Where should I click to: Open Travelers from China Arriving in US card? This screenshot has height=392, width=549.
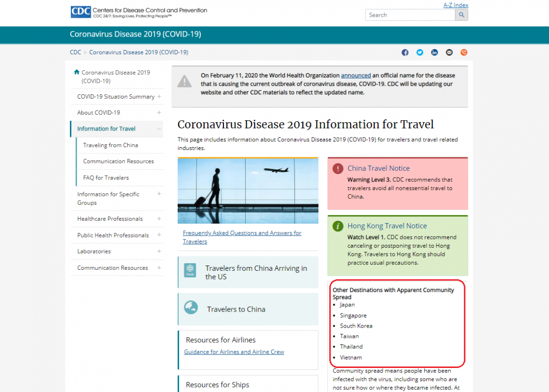click(x=248, y=272)
